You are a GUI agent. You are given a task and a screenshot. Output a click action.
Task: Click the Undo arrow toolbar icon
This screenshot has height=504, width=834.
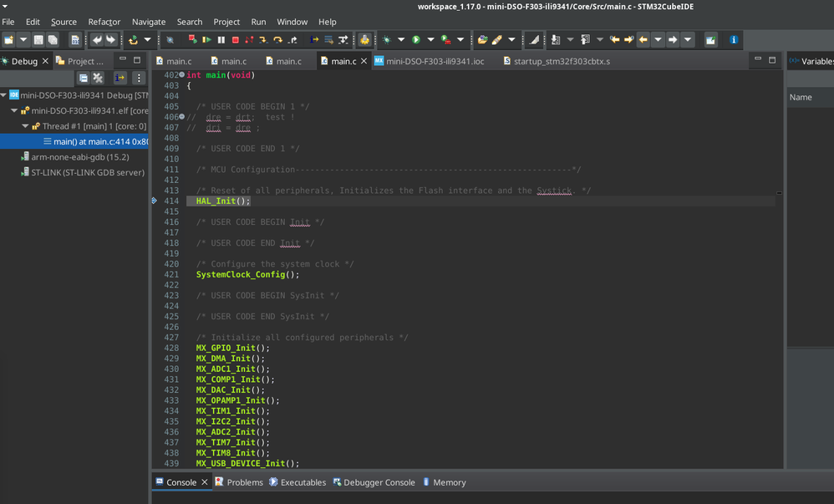97,40
